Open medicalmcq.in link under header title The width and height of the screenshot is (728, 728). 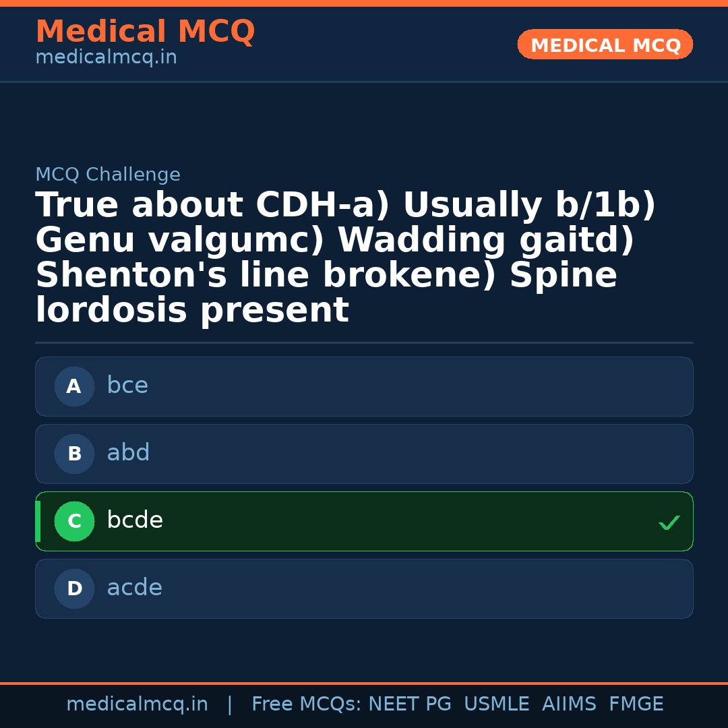click(106, 58)
